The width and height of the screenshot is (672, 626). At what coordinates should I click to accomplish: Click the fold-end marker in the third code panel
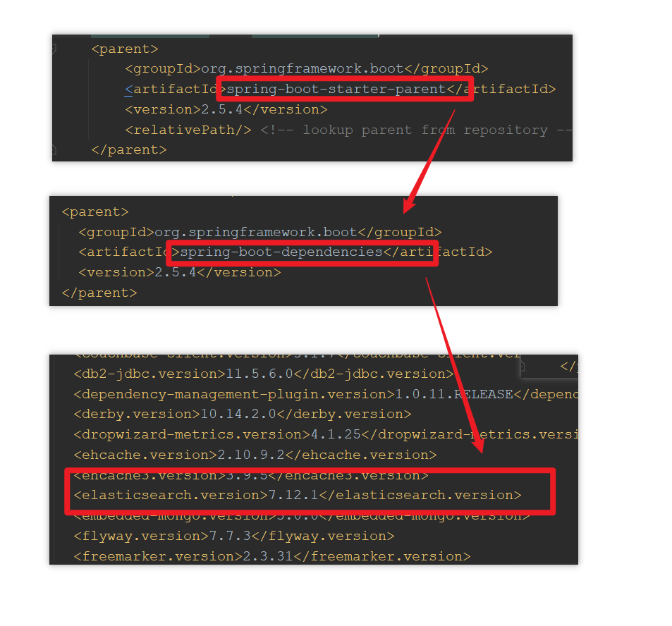pos(523,366)
